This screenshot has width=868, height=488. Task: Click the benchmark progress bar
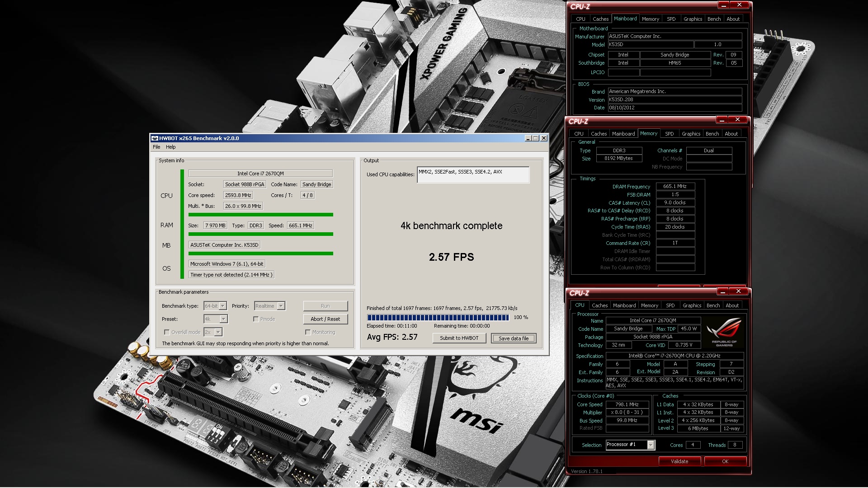tap(438, 317)
